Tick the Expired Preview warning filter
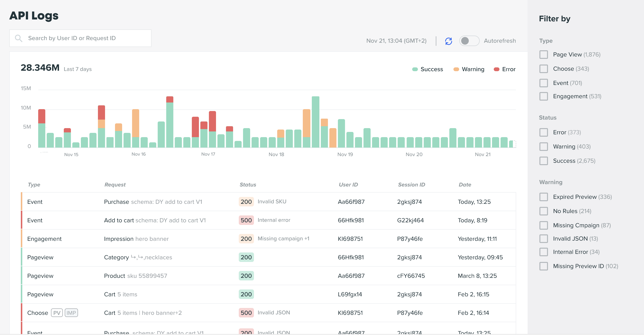Image resolution: width=644 pixels, height=335 pixels. coord(543,197)
